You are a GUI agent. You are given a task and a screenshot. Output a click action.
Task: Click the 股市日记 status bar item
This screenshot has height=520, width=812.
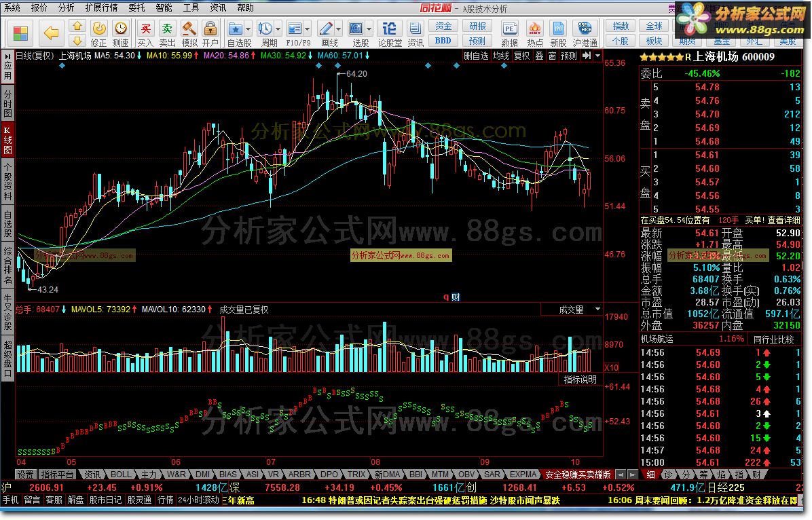coord(105,500)
